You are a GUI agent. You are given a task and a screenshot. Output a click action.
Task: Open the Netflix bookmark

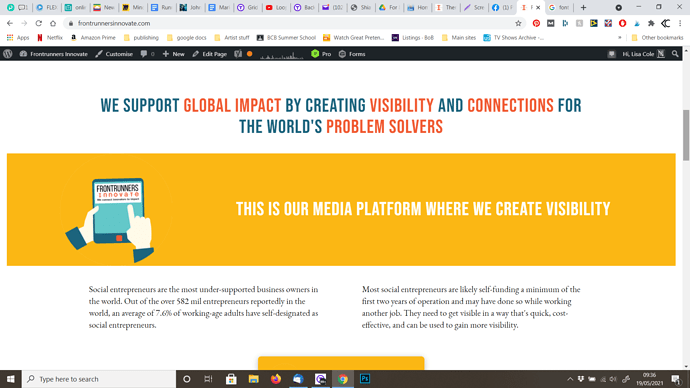point(50,38)
